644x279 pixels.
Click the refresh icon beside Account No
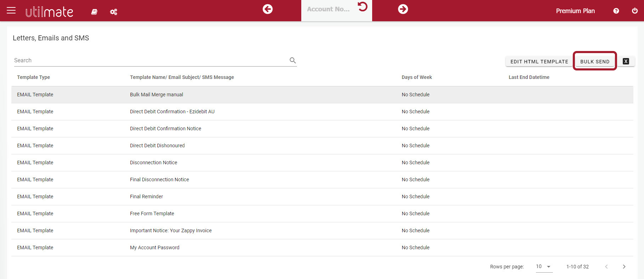(363, 6)
